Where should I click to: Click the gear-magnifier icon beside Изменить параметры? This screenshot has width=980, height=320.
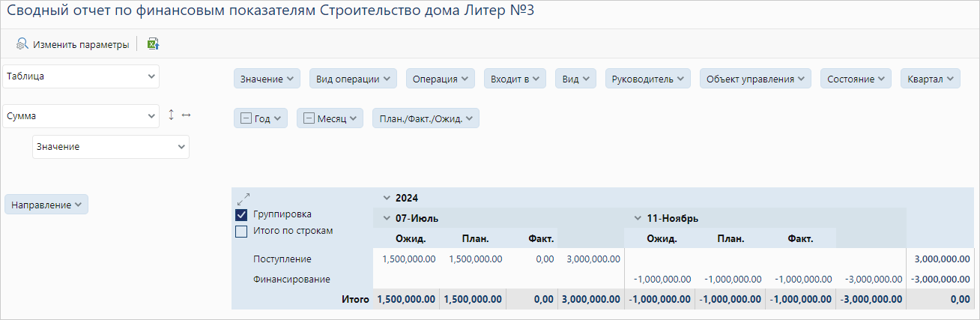[x=22, y=44]
